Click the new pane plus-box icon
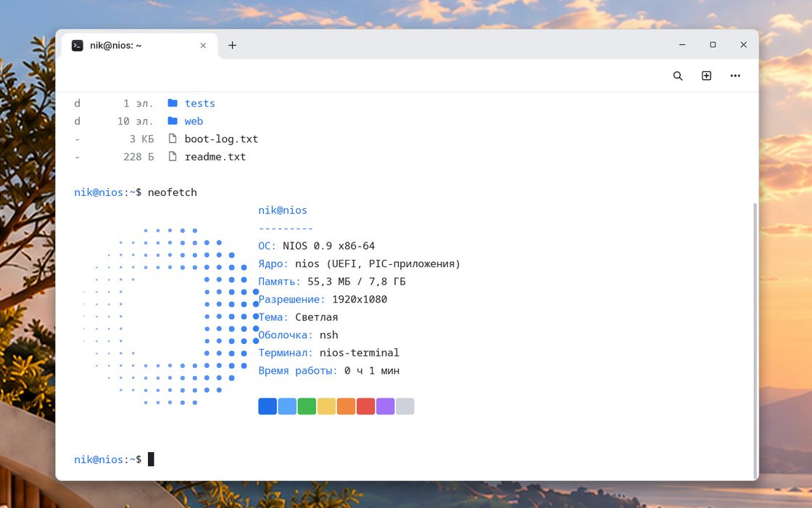This screenshot has height=508, width=812. coord(706,75)
